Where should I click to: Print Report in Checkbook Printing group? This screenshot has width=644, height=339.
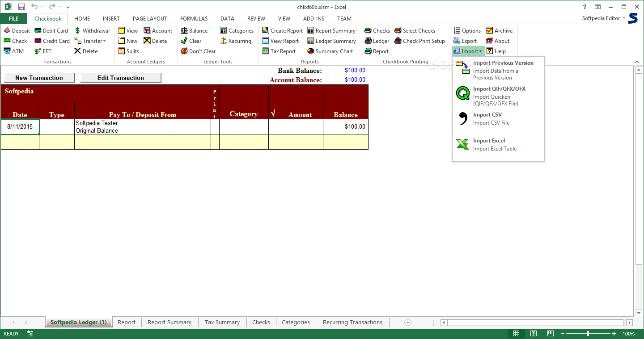[x=377, y=51]
